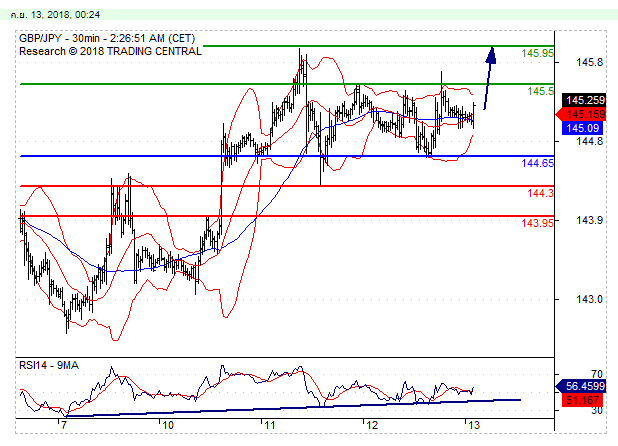Click the blue 145.09 moving average tag

(x=583, y=128)
